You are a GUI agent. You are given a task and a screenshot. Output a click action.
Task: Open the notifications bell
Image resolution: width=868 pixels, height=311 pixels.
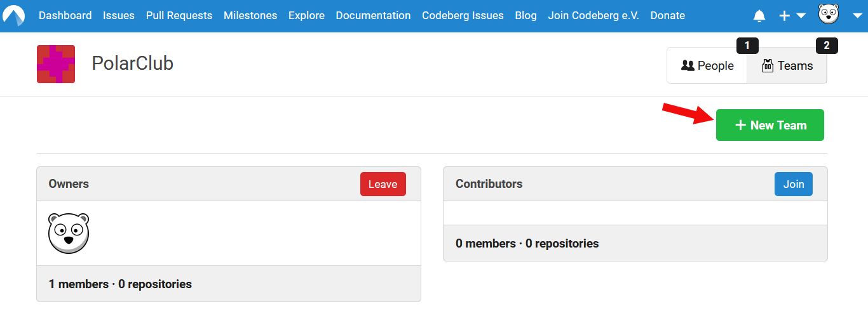coord(759,16)
